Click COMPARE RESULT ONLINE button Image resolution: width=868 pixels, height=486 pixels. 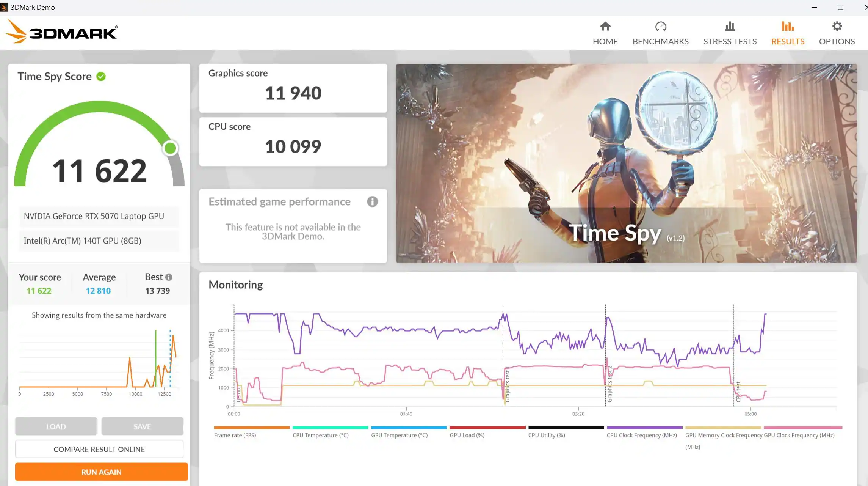point(99,449)
